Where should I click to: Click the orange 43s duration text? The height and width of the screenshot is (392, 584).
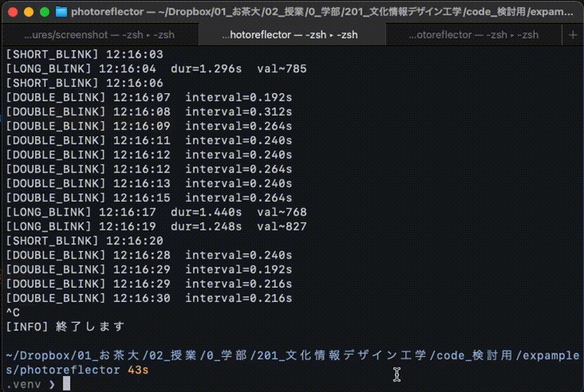[x=138, y=370]
